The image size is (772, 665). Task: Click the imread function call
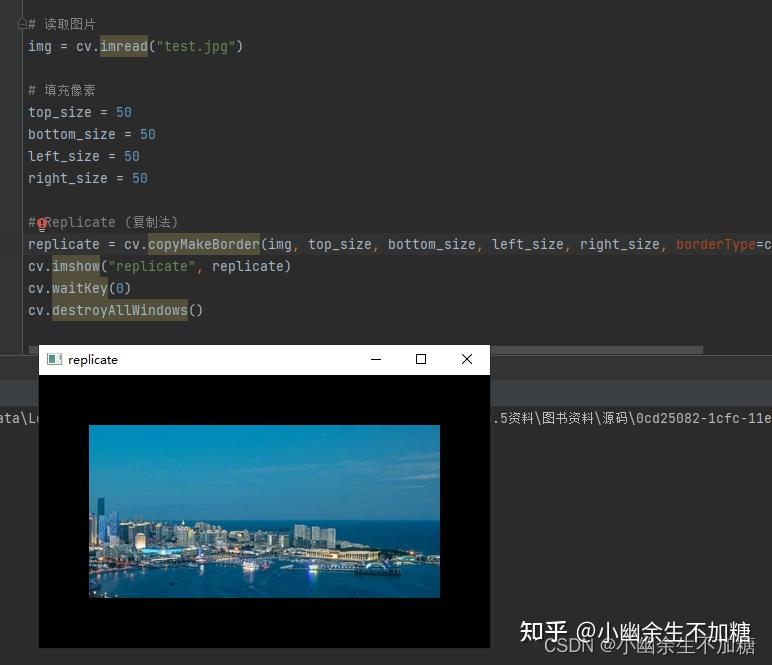pyautogui.click(x=124, y=46)
